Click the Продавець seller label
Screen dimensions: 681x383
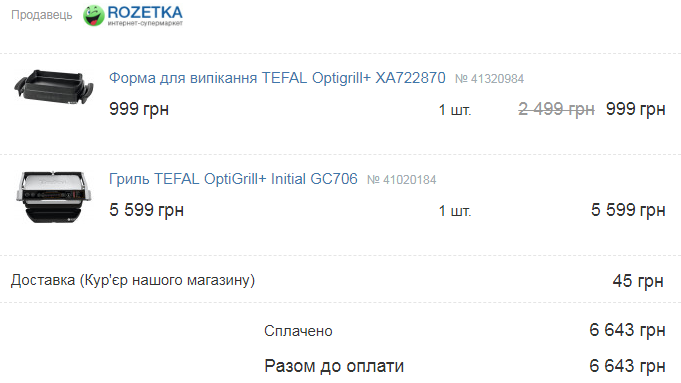click(42, 15)
